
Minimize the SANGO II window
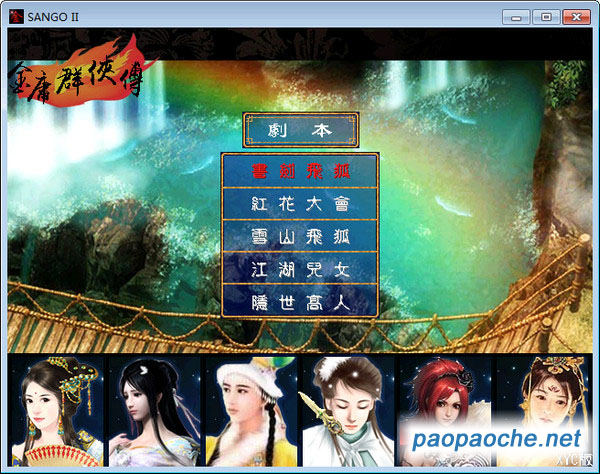[516, 17]
